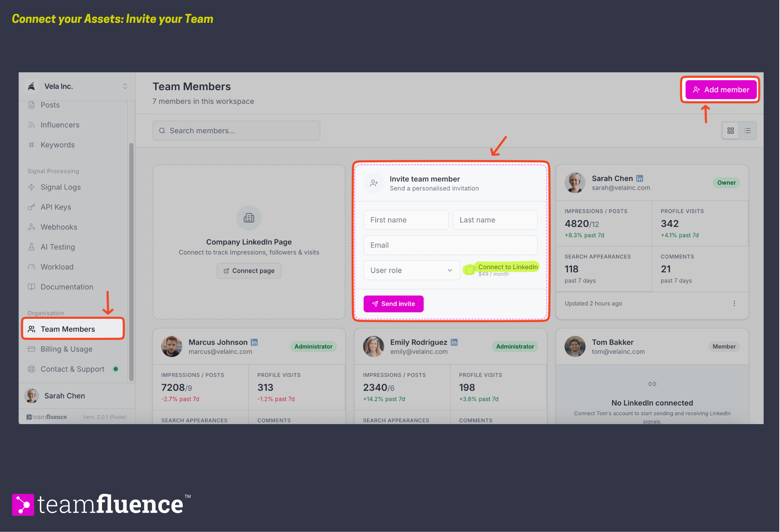Click the Send invite button
780x532 pixels.
pos(394,304)
